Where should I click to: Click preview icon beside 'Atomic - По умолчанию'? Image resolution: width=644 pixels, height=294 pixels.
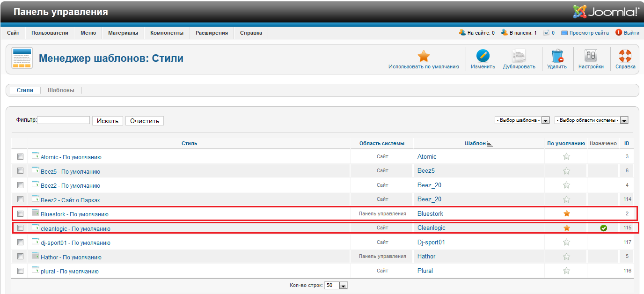pyautogui.click(x=35, y=156)
